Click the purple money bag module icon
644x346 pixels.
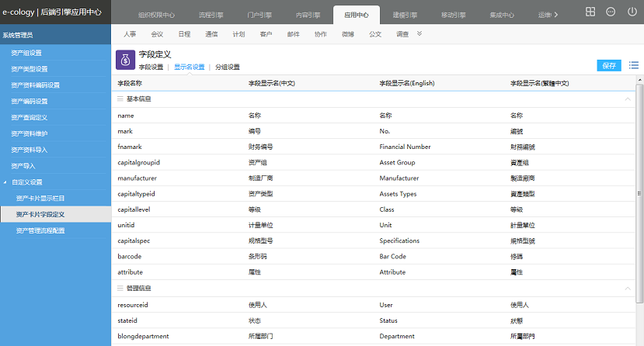[x=125, y=61]
